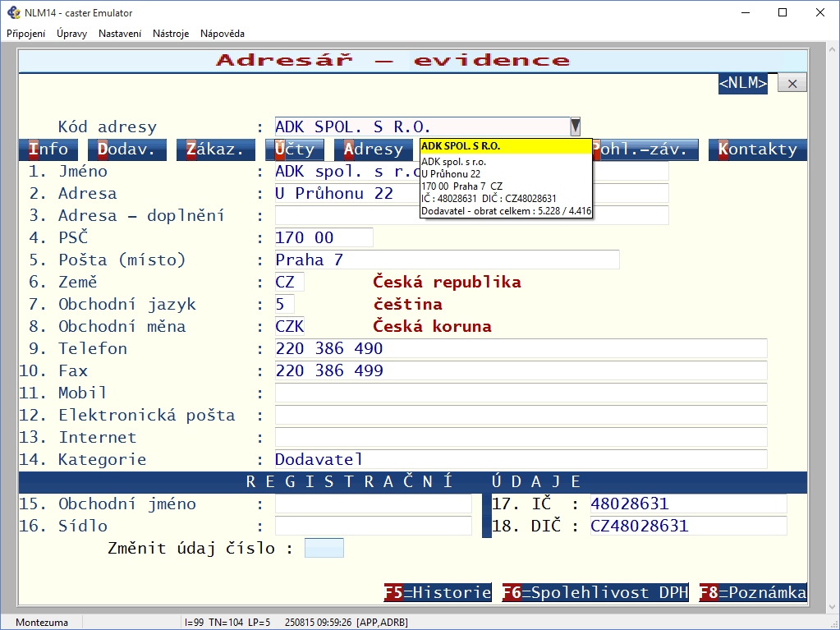Open the Připojení menu
Image resolution: width=840 pixels, height=630 pixels.
(25, 33)
